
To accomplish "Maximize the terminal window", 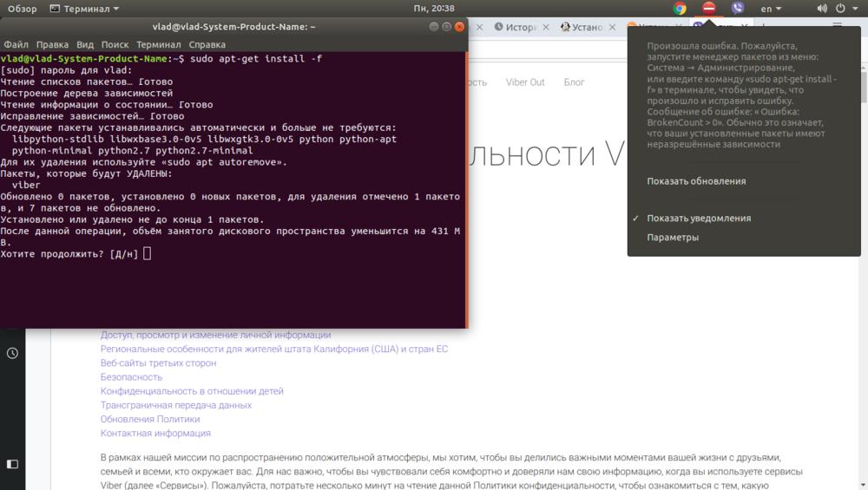I will (446, 27).
